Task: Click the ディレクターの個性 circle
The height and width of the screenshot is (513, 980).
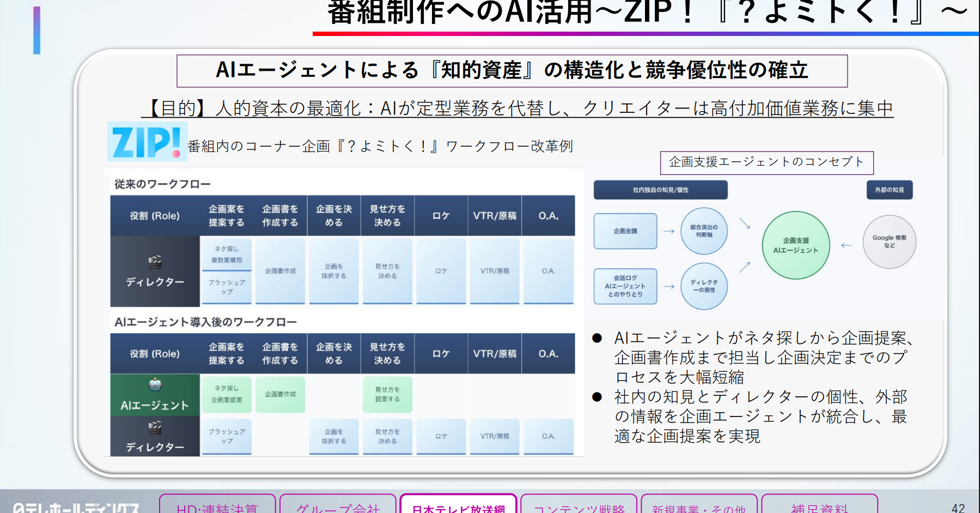Action: pos(704,286)
